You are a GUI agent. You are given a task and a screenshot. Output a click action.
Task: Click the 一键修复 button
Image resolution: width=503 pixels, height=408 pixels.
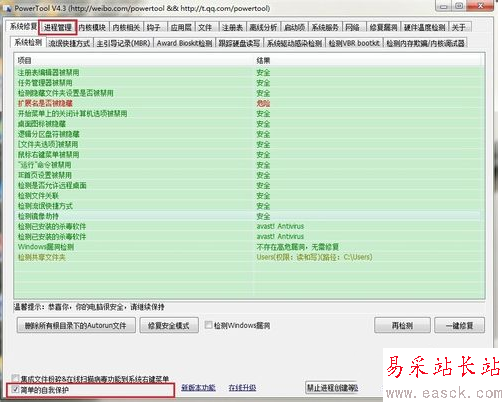pos(459,325)
